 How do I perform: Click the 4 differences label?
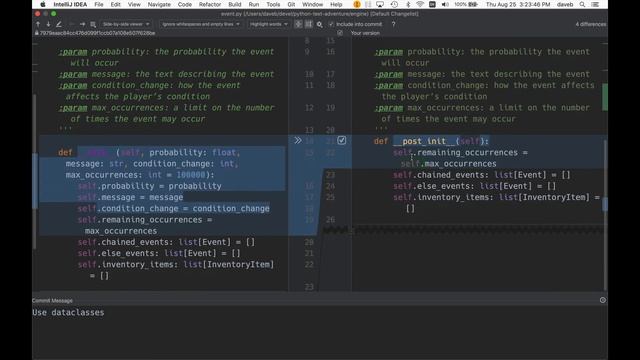click(x=591, y=24)
